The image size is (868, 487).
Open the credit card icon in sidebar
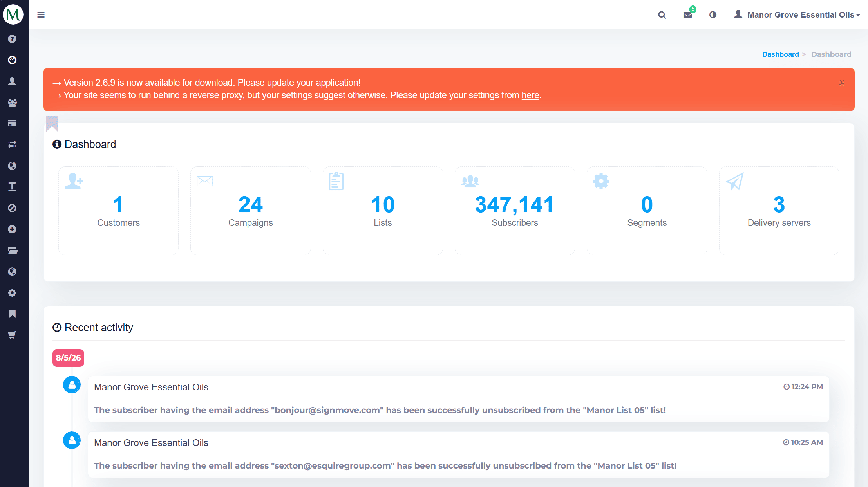point(12,123)
